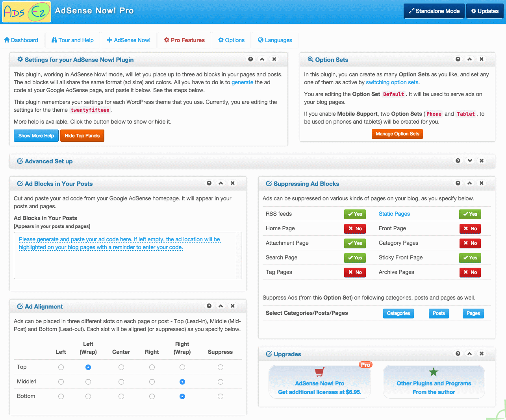Click the Settings gear icon in panel title

[20, 59]
